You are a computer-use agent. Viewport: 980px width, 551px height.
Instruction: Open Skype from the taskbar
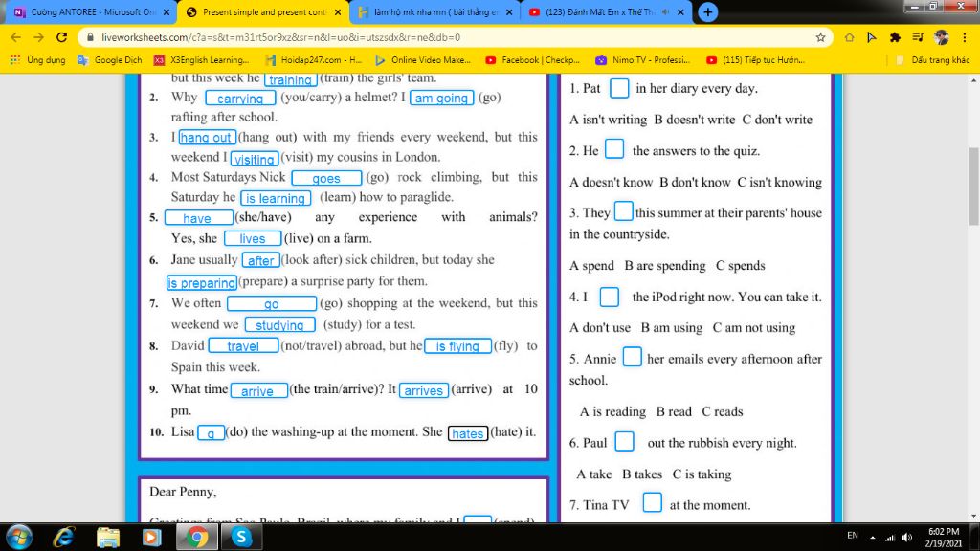240,538
